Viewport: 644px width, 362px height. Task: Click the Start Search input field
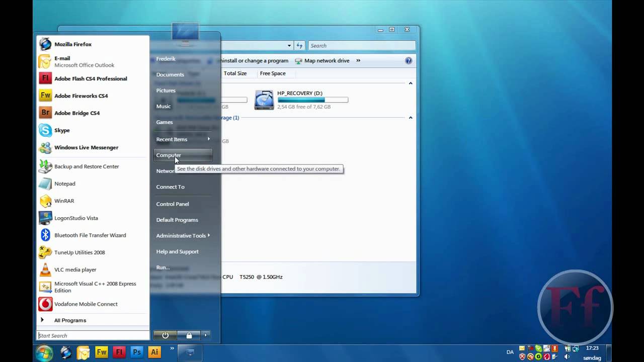tap(93, 335)
